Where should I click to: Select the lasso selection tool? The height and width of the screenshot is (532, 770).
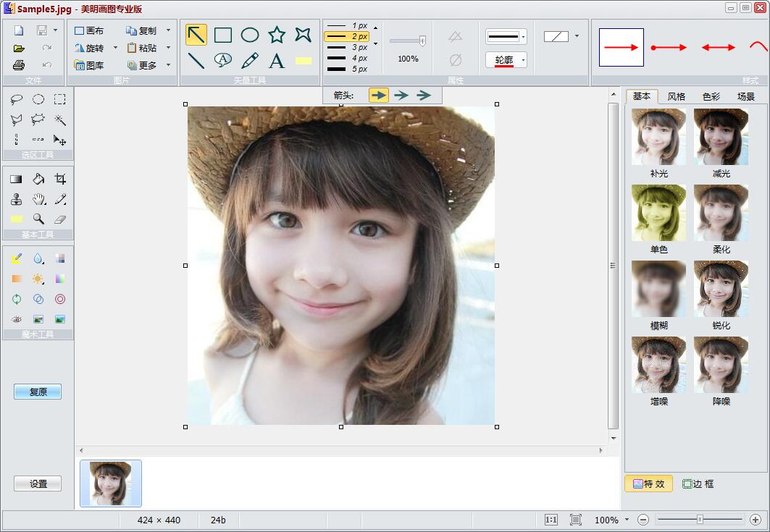click(17, 100)
